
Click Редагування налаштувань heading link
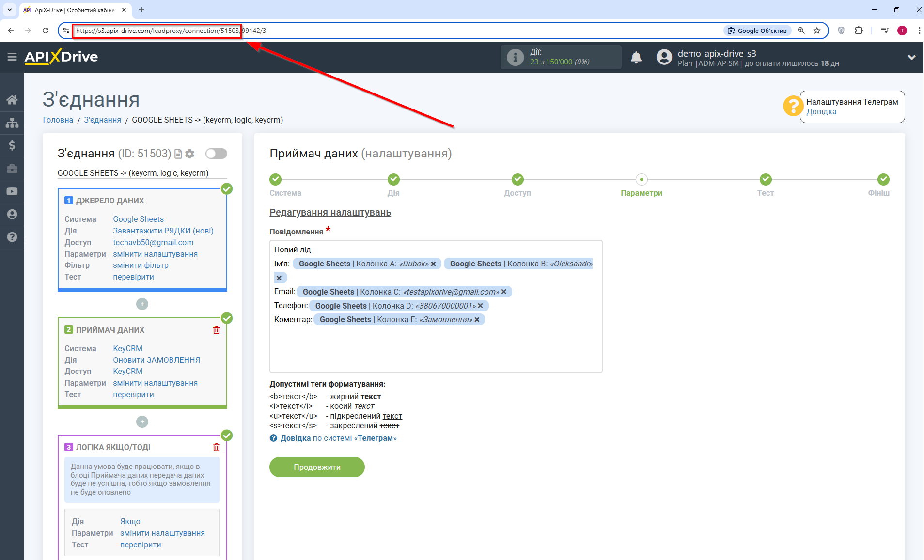pos(330,213)
